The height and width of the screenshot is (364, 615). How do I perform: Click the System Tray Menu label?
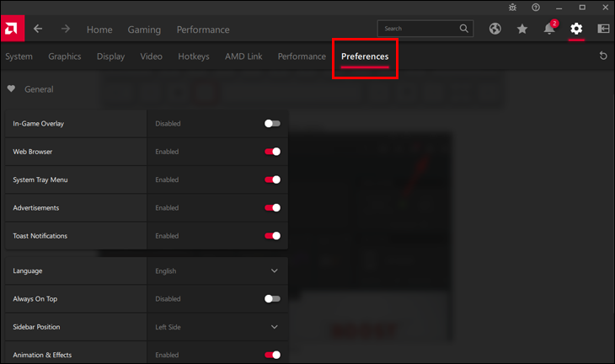pos(40,179)
